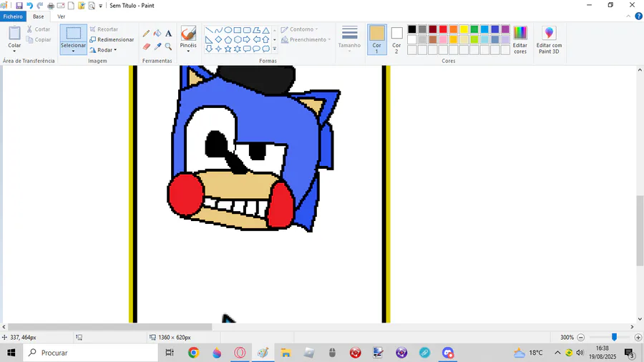The width and height of the screenshot is (644, 362).
Task: Zoom in with plus button
Action: tap(638, 338)
